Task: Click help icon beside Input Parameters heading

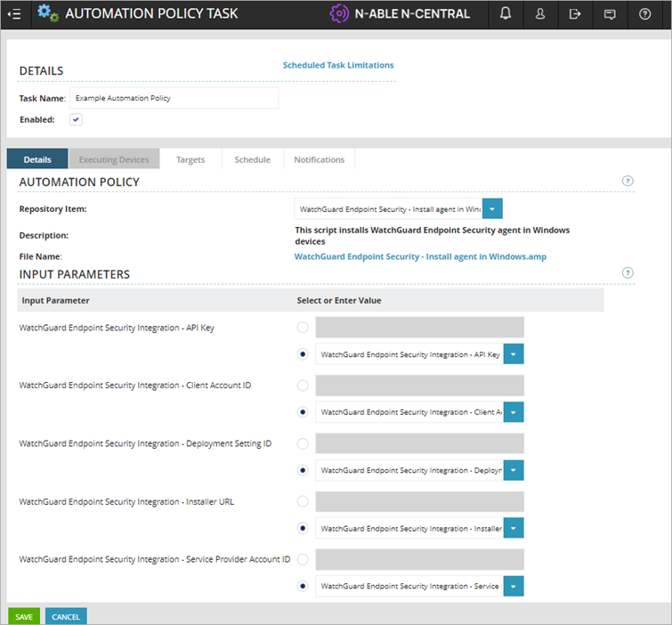Action: coord(627,273)
